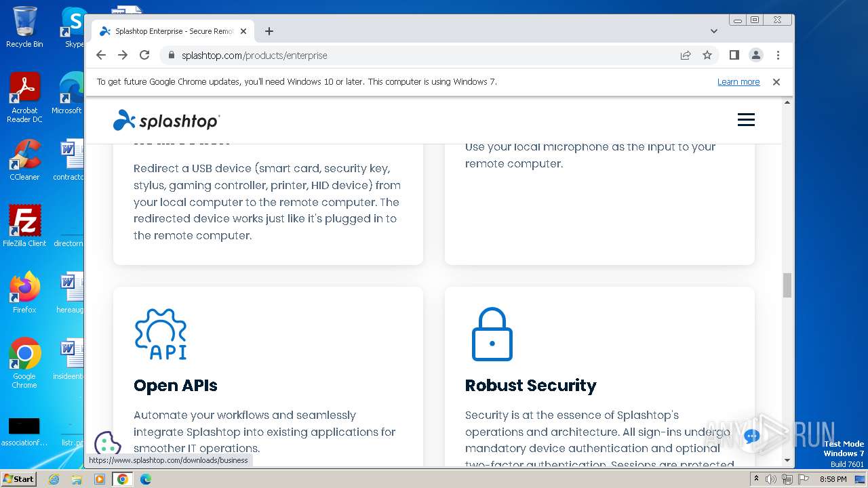The height and width of the screenshot is (488, 868).
Task: Click the Open APIs heading
Action: click(176, 386)
